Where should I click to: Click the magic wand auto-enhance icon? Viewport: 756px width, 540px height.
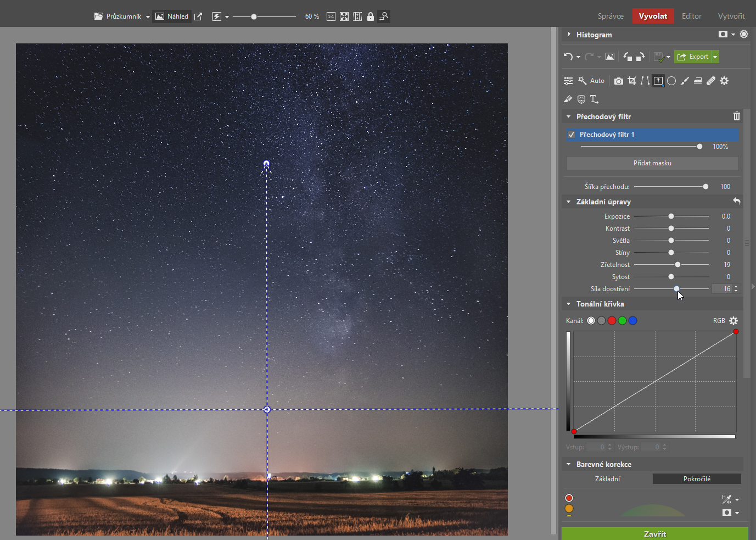click(583, 81)
